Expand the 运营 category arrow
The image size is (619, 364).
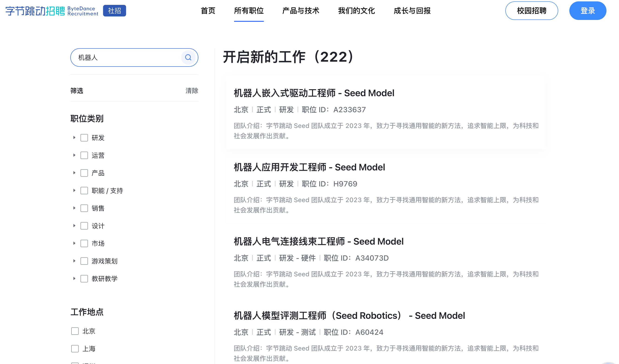point(74,155)
